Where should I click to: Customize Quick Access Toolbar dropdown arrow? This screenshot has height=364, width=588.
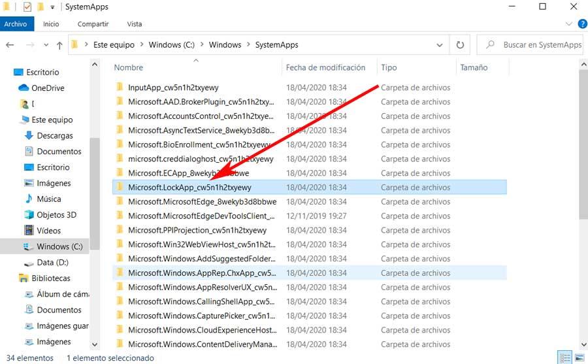pyautogui.click(x=52, y=7)
